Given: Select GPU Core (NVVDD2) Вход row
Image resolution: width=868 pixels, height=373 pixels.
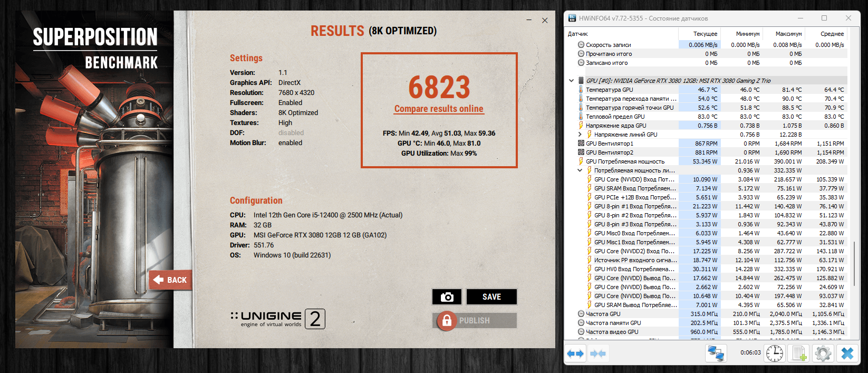Looking at the screenshot, I should (x=706, y=251).
